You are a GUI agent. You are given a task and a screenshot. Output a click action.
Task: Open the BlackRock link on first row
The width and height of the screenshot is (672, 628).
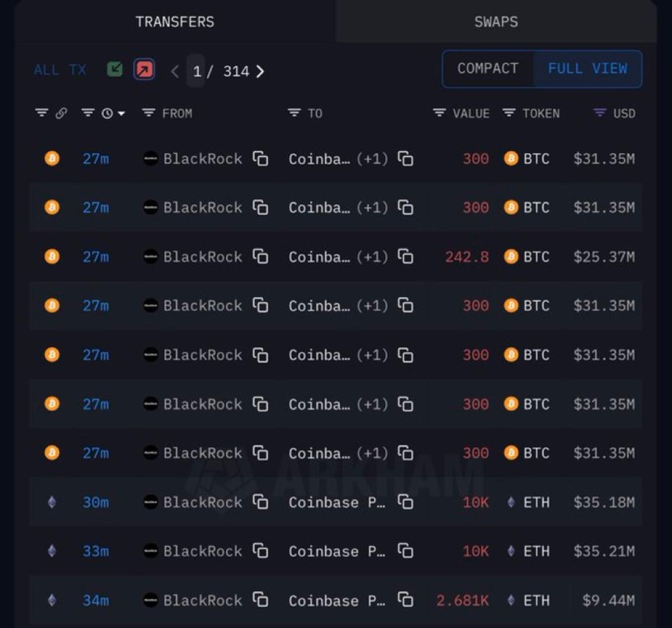click(x=202, y=159)
